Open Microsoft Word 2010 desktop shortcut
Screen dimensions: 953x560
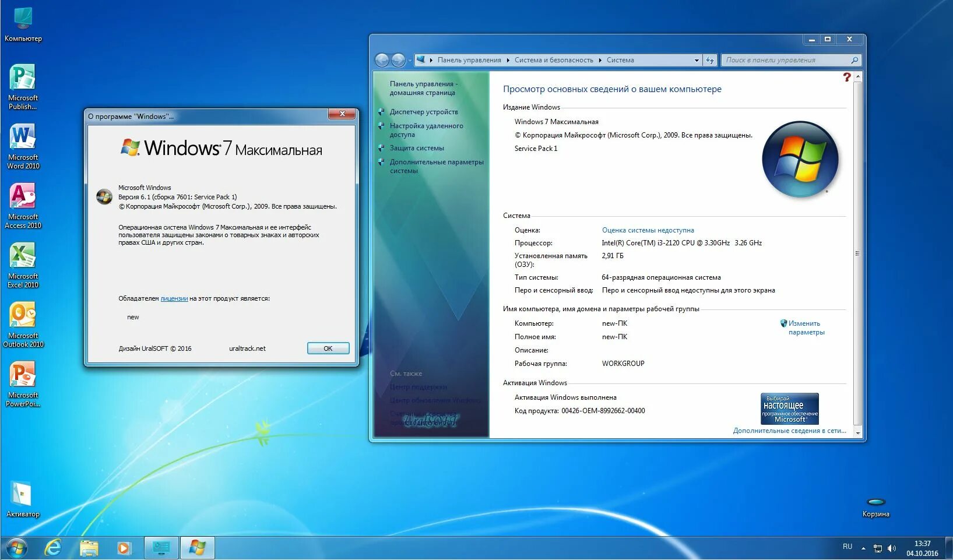pyautogui.click(x=23, y=146)
